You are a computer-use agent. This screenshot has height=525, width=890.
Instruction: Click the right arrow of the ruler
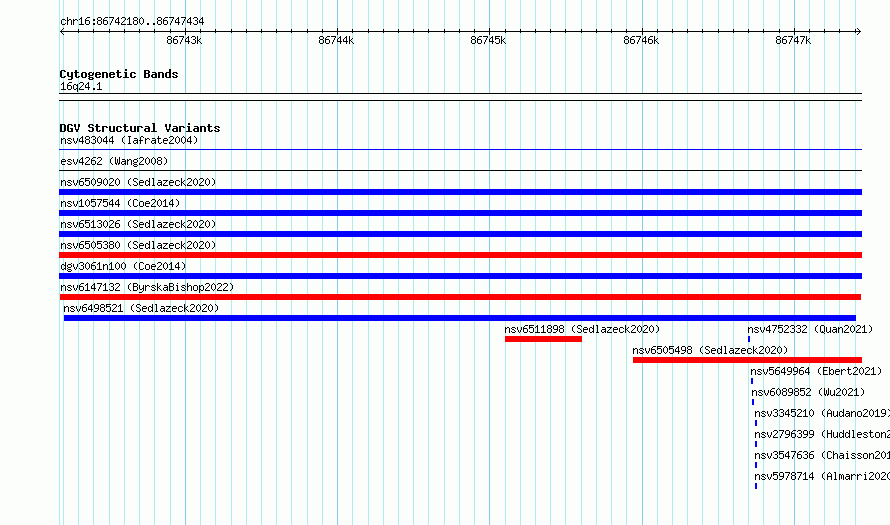pos(858,31)
